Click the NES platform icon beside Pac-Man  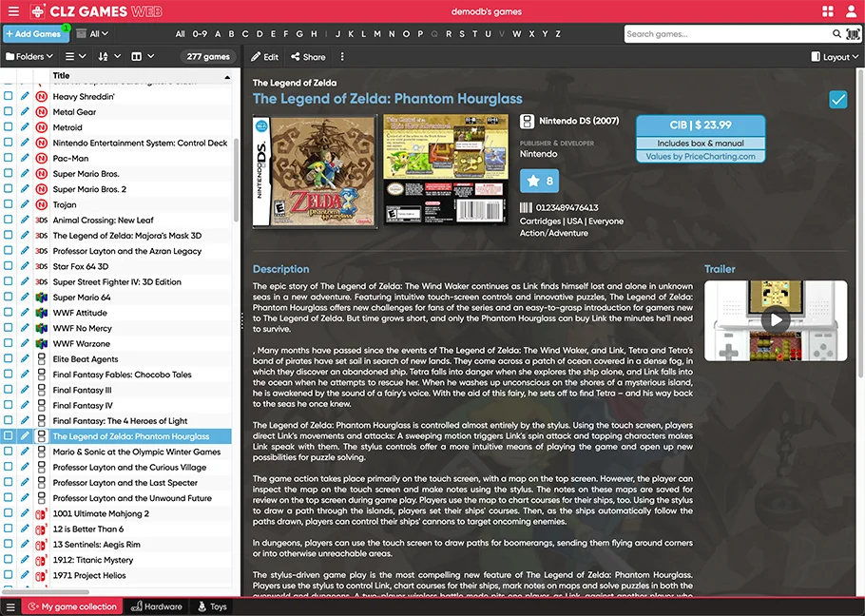[x=42, y=158]
